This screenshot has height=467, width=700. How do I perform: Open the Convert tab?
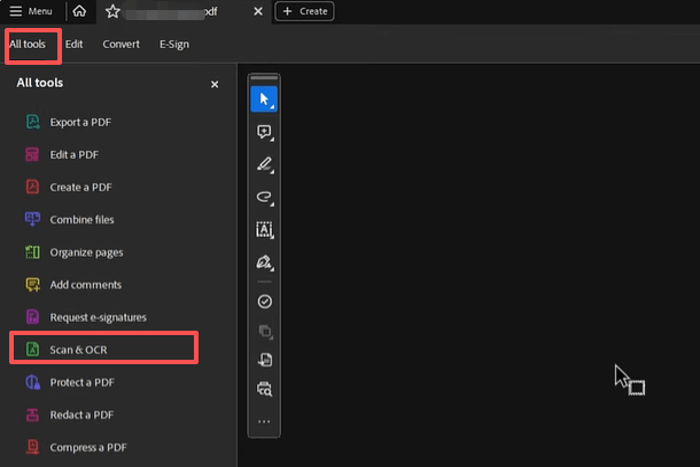(121, 44)
